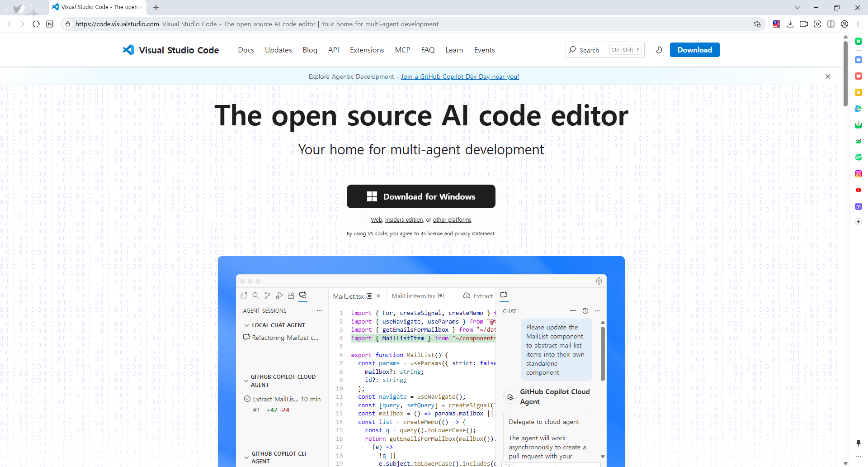Viewport: 868px width, 467px height.
Task: Toggle the dark theme moon icon
Action: (x=659, y=50)
